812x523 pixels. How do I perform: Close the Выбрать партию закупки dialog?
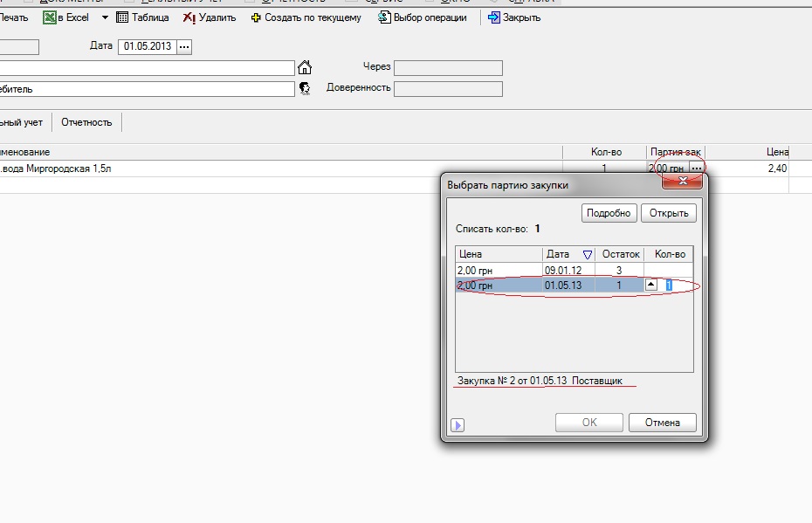pos(683,182)
